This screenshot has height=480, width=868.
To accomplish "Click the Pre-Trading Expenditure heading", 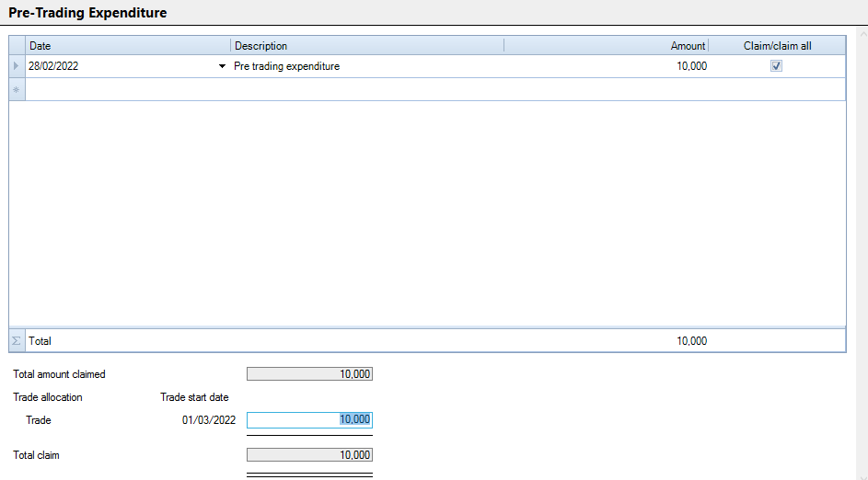I will click(x=87, y=13).
